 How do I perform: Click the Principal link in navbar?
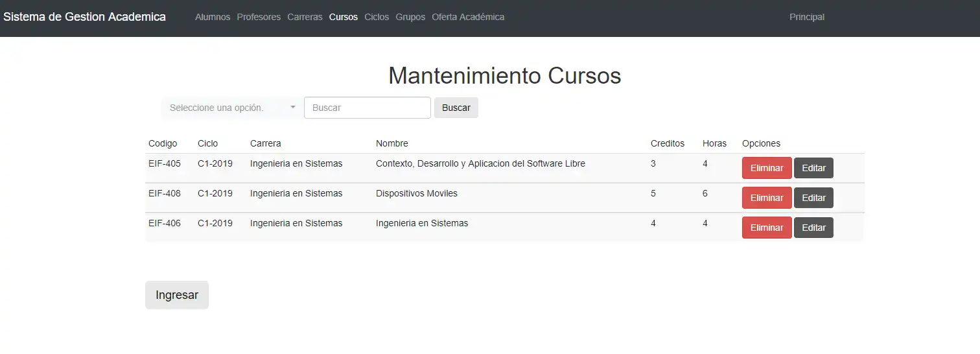click(807, 17)
